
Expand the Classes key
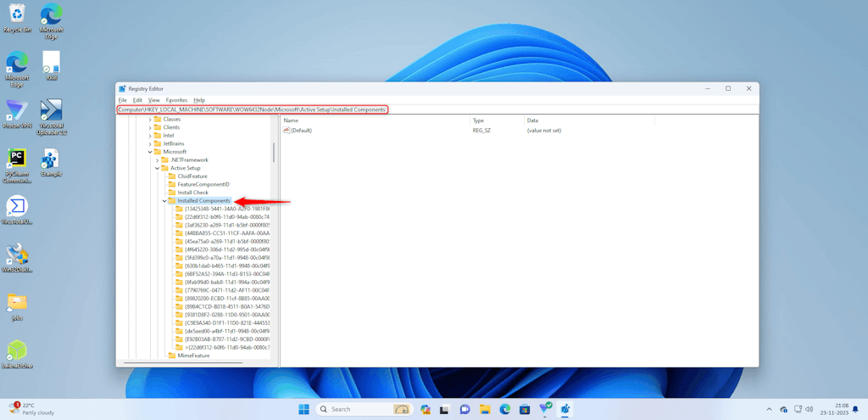click(x=150, y=119)
